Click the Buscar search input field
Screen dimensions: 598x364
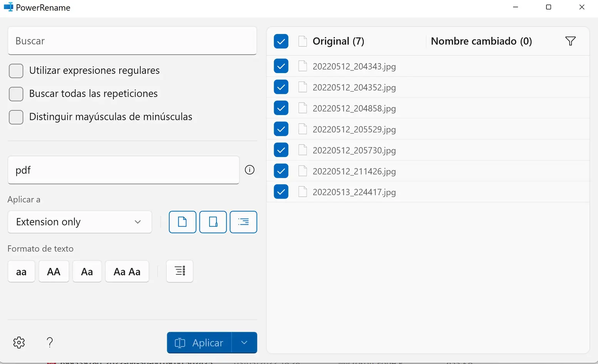(132, 41)
